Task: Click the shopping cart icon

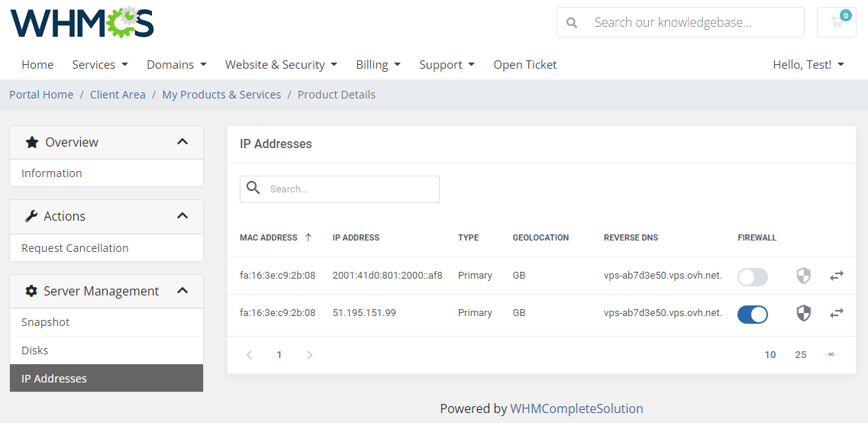Action: (836, 22)
